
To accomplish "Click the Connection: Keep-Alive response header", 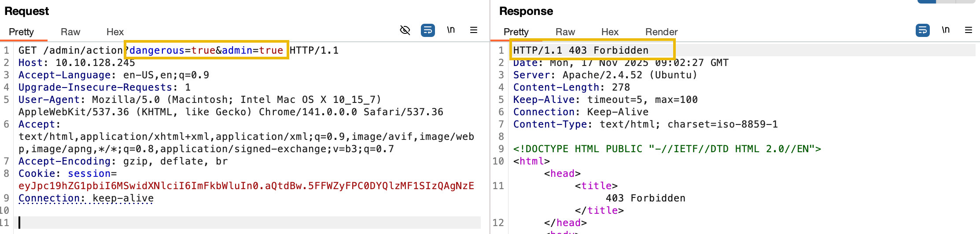I will click(581, 112).
